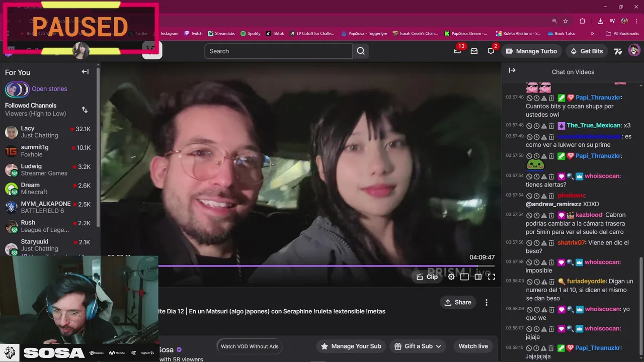Create a Clip from the video

click(427, 277)
